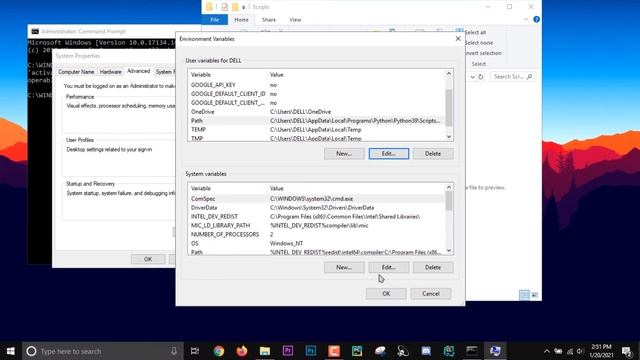Click the taskbar search box
Viewport: 640px width, 360px height.
[102, 351]
